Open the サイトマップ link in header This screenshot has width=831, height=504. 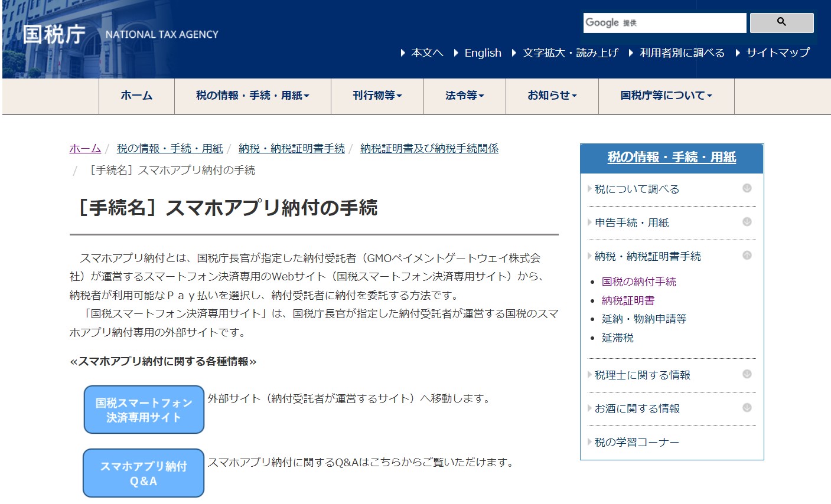(x=777, y=53)
